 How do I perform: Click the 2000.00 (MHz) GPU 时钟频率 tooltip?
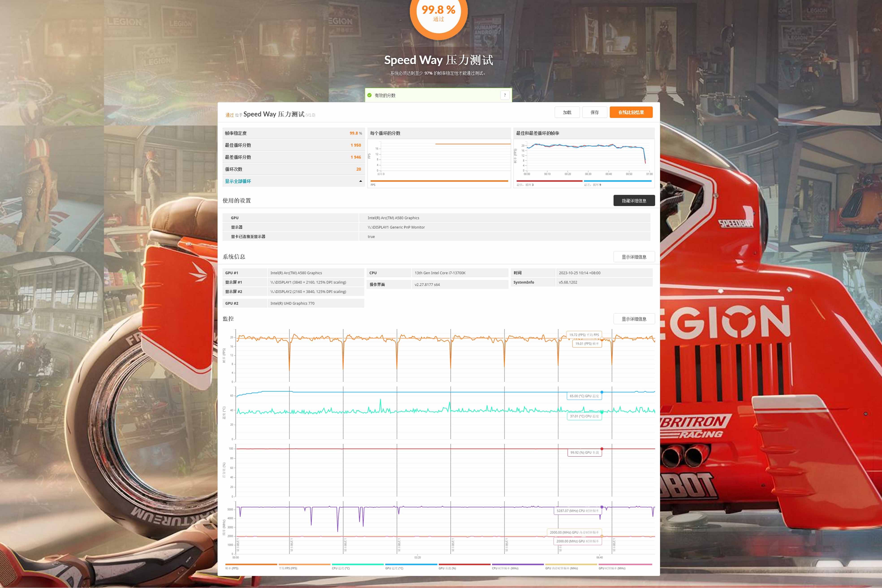click(x=577, y=541)
